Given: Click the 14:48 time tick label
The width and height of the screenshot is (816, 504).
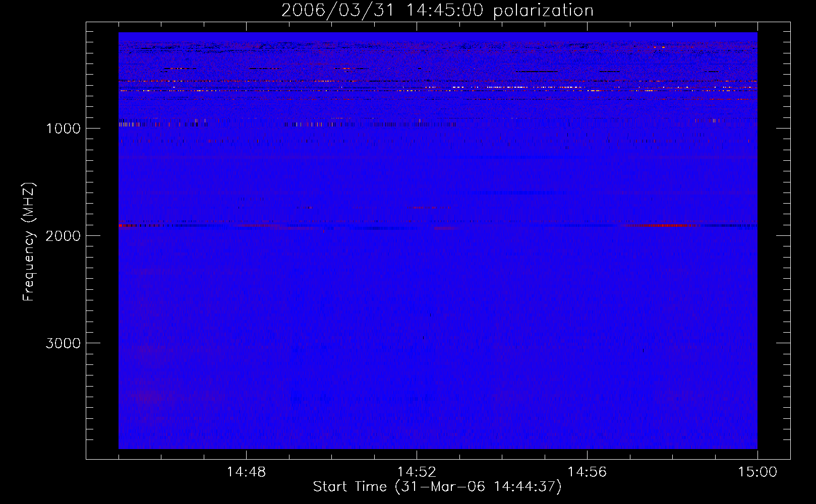Looking at the screenshot, I should (246, 472).
